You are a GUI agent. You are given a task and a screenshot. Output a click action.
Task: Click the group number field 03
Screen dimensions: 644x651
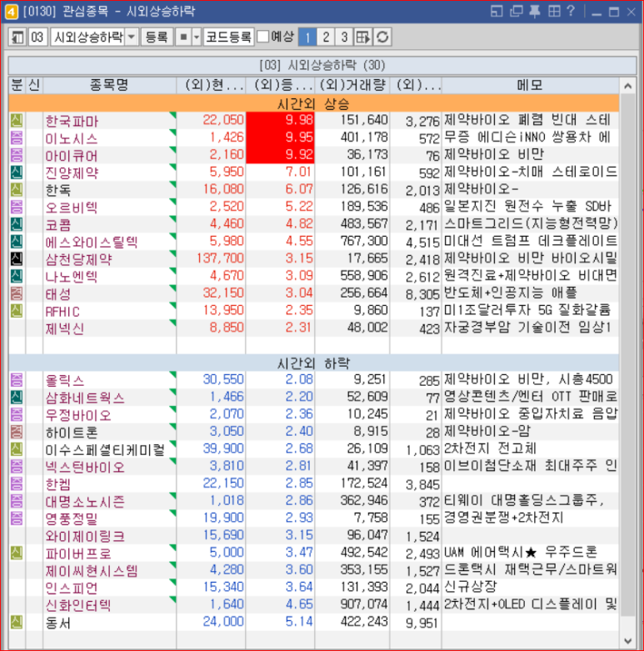37,38
